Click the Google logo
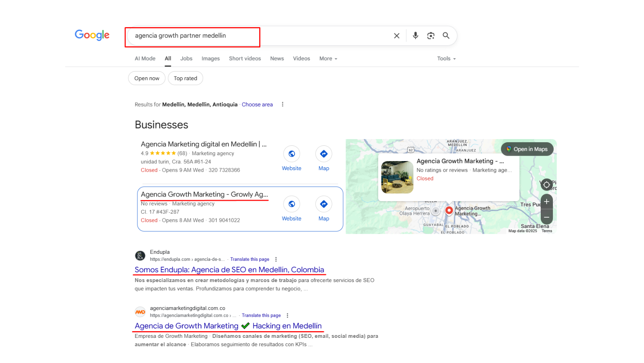644x363 pixels. (x=92, y=35)
